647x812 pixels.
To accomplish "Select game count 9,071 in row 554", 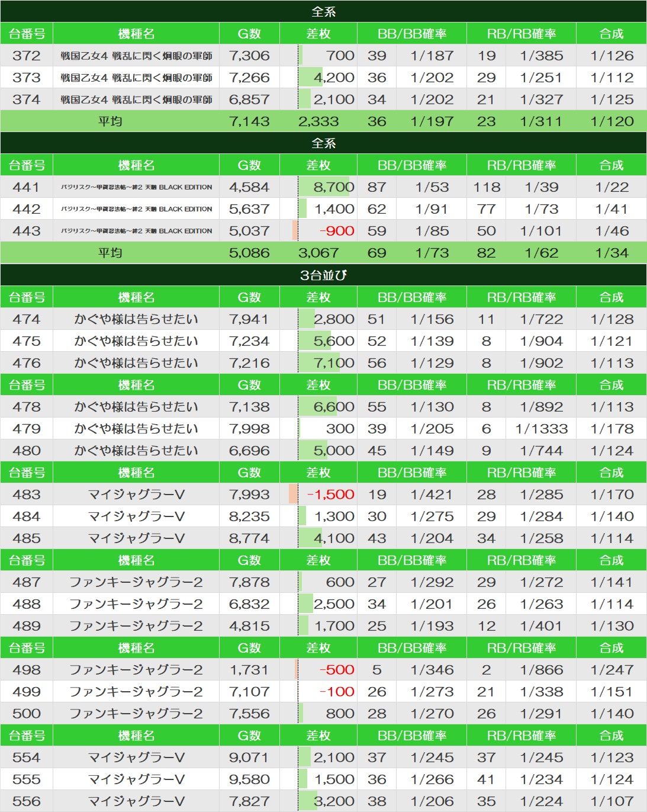I will (249, 758).
